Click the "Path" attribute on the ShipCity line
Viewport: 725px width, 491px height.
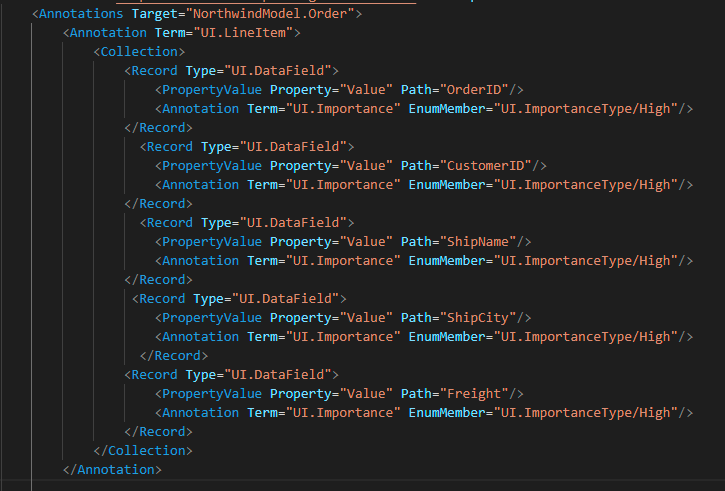click(x=416, y=318)
